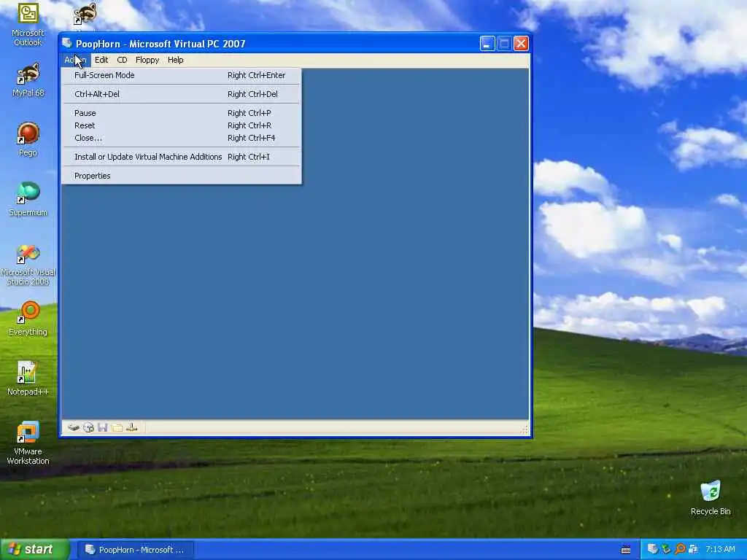Click the network adapter status bar icon
This screenshot has height=560, width=747.
coord(132,427)
